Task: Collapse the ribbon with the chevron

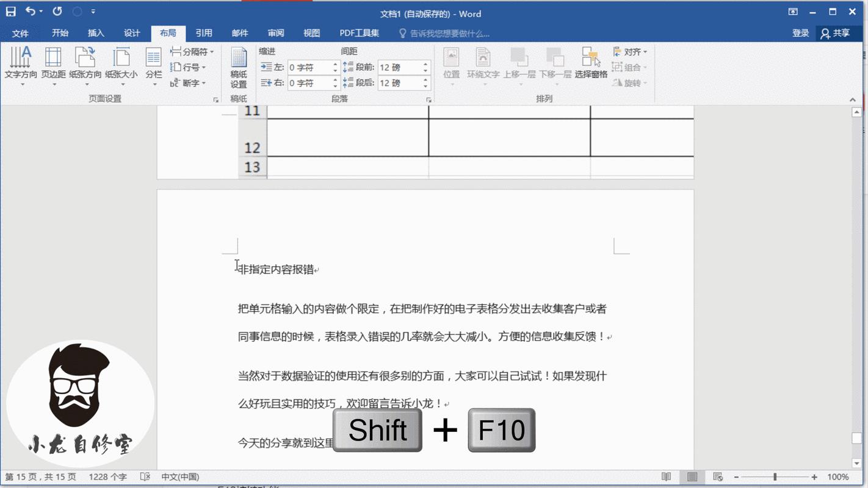Action: pos(853,99)
